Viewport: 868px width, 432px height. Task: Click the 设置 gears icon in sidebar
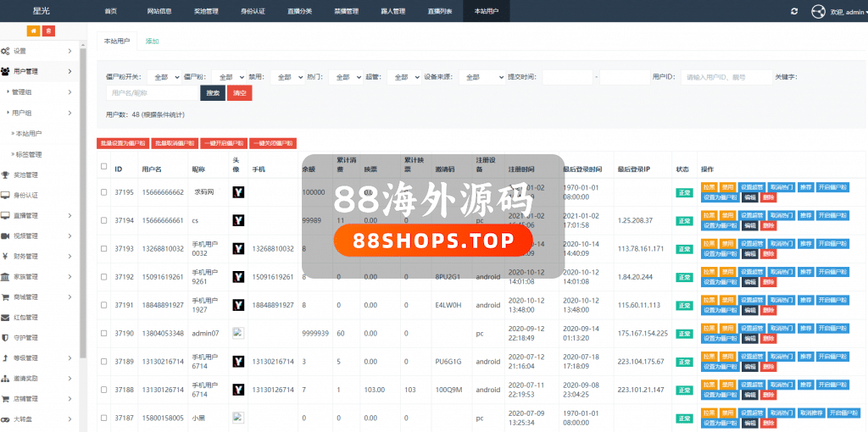tap(6, 51)
